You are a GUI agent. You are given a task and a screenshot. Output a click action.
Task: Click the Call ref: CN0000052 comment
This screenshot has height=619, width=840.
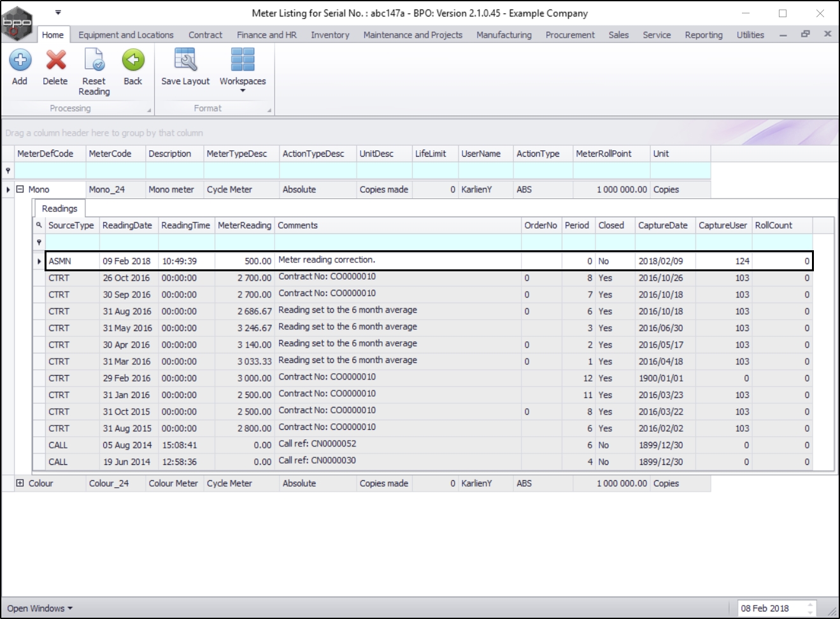(317, 444)
